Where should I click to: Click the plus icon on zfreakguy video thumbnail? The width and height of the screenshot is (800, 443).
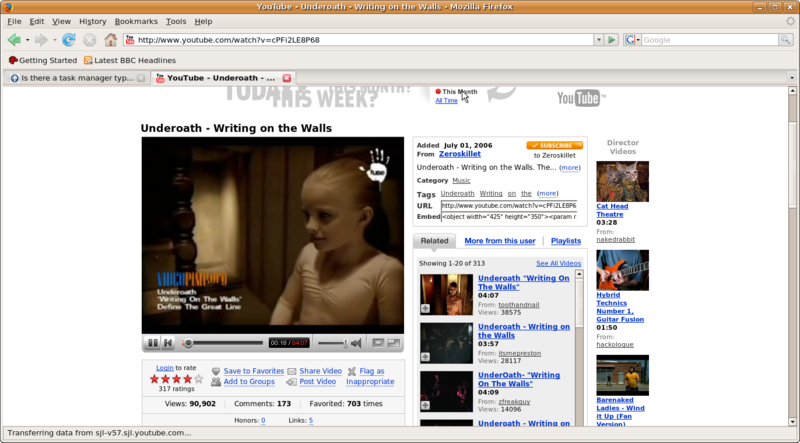[425, 405]
